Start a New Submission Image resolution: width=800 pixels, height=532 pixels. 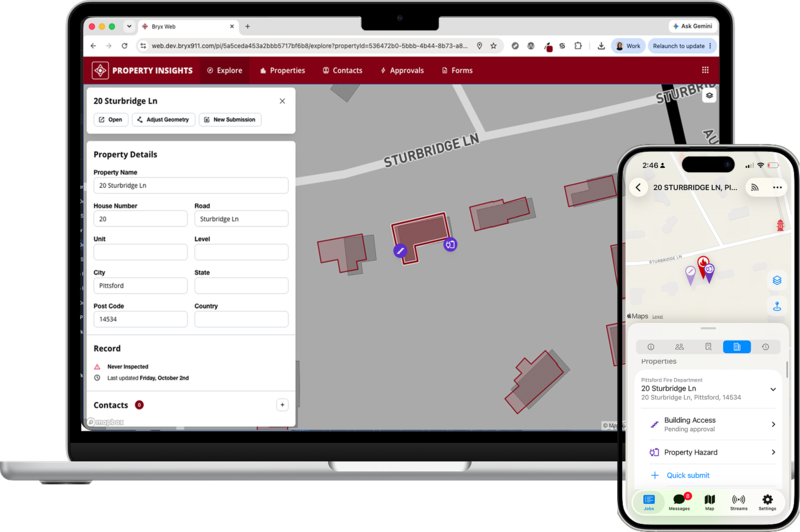click(230, 119)
